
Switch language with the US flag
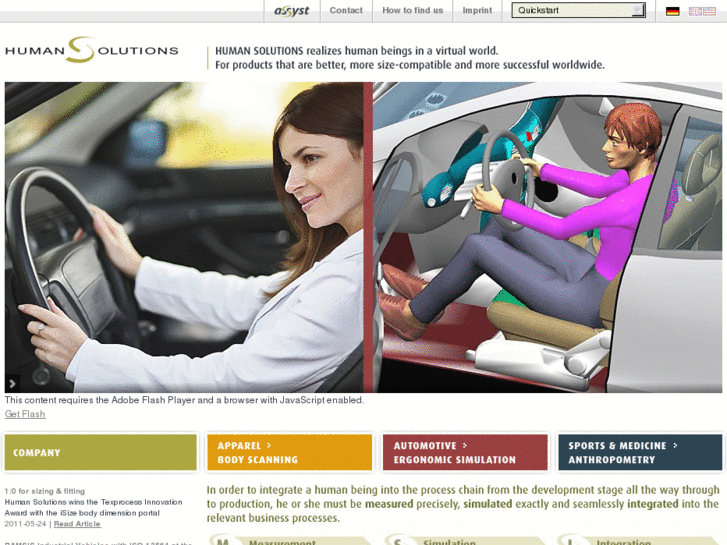tap(709, 11)
